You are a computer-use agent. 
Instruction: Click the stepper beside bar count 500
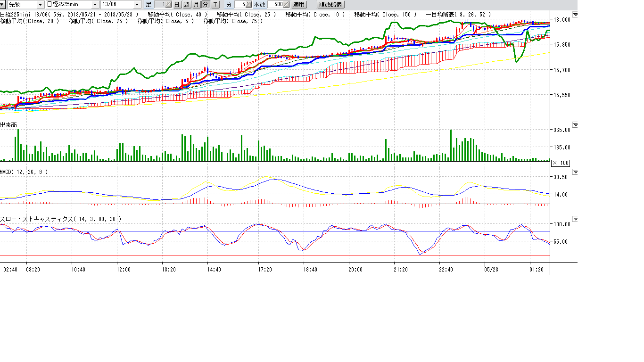(286, 5)
